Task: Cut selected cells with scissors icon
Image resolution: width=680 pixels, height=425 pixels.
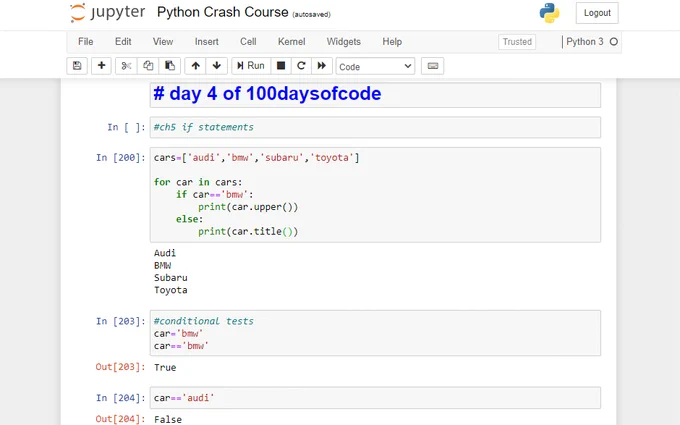Action: click(x=126, y=66)
